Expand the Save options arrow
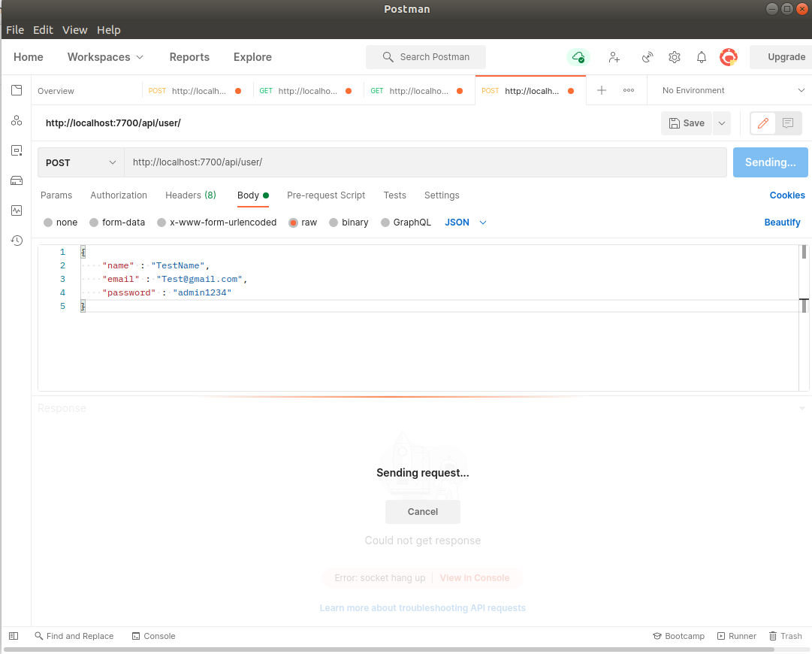Screen dimensions: 812x654 pos(721,123)
